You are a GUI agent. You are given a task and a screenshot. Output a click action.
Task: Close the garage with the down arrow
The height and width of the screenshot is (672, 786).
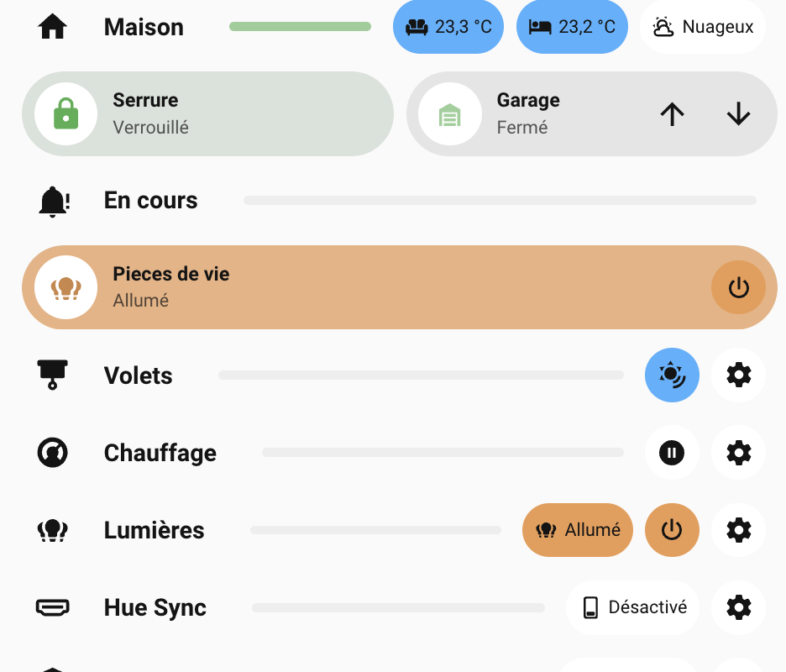pos(738,113)
